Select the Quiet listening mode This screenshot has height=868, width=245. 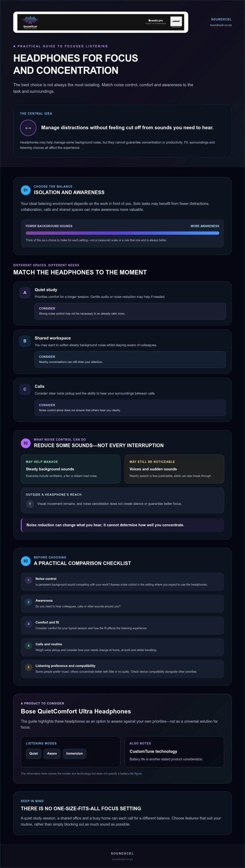pyautogui.click(x=34, y=753)
